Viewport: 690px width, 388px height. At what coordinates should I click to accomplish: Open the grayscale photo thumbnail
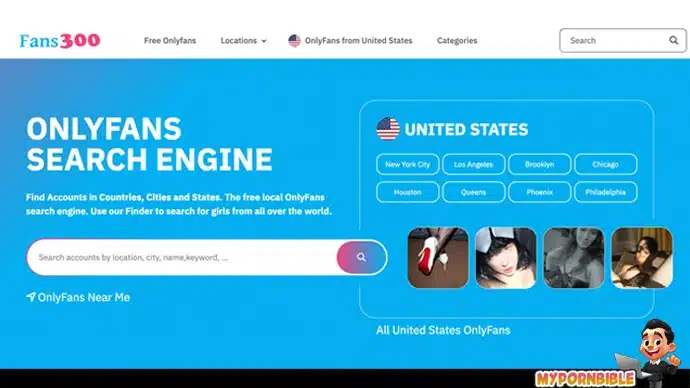point(574,258)
